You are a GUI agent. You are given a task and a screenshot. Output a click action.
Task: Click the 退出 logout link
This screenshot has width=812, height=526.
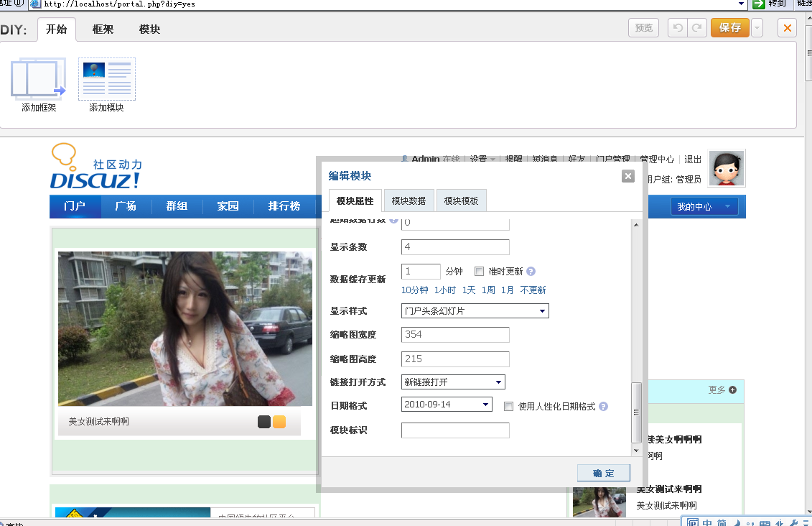(x=693, y=159)
